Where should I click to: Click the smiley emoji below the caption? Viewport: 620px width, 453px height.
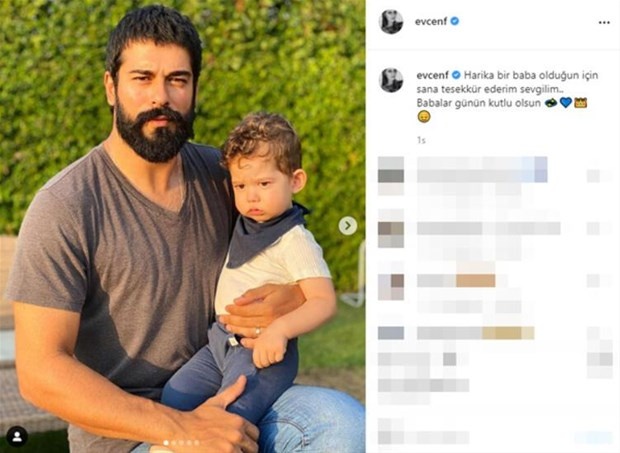coord(424,117)
